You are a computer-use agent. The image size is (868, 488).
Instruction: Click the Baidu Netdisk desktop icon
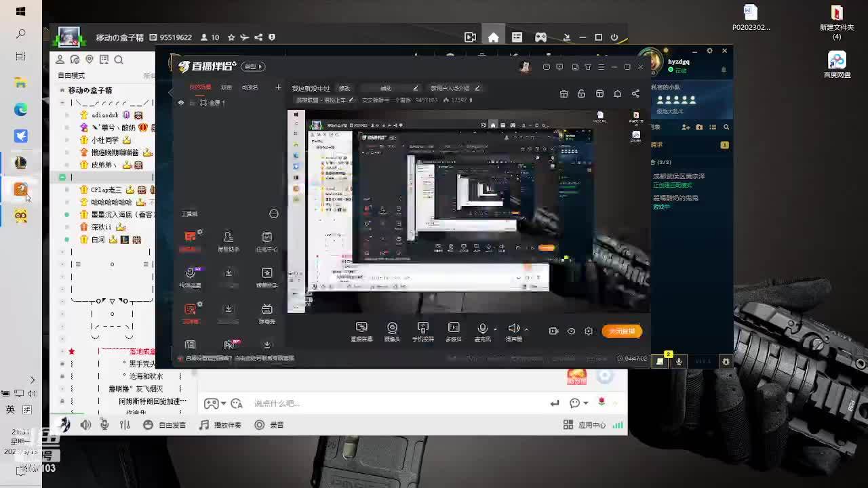tap(837, 65)
